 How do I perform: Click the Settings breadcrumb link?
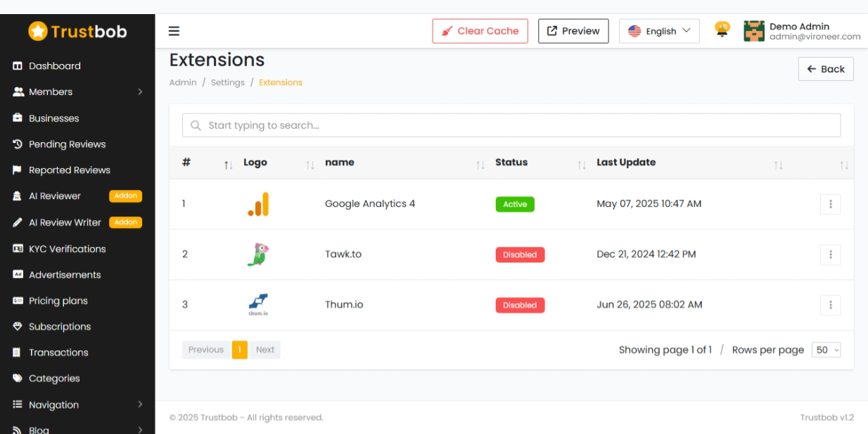[x=228, y=82]
